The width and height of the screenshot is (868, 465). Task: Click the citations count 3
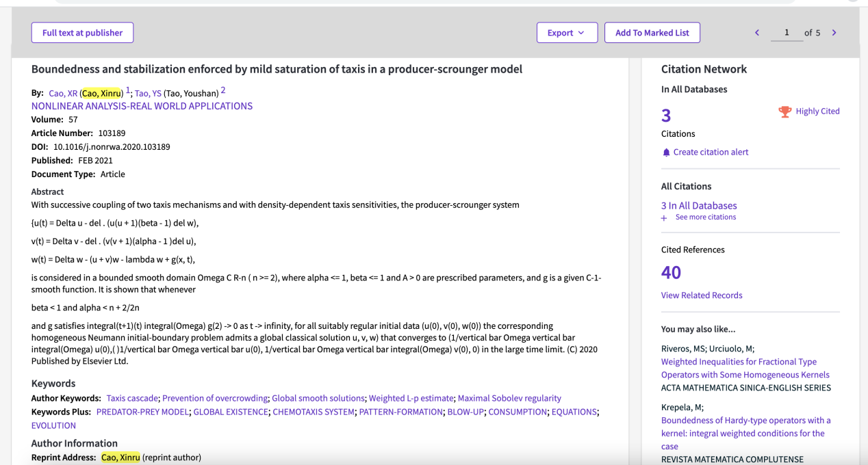tap(666, 116)
